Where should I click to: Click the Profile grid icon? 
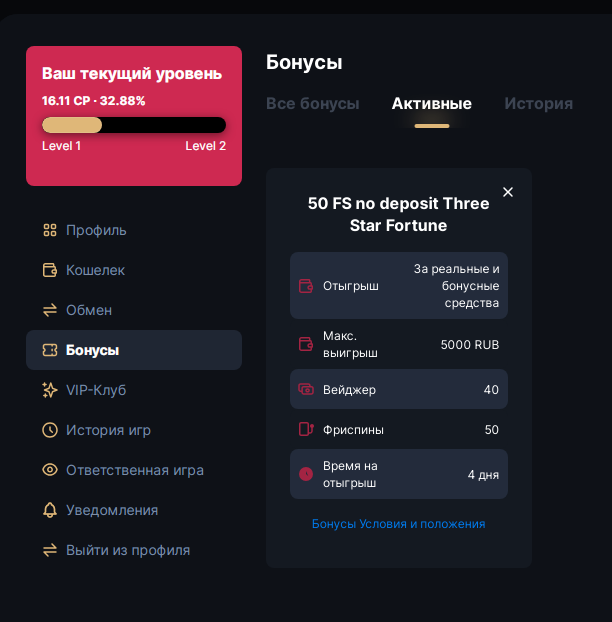pyautogui.click(x=50, y=231)
